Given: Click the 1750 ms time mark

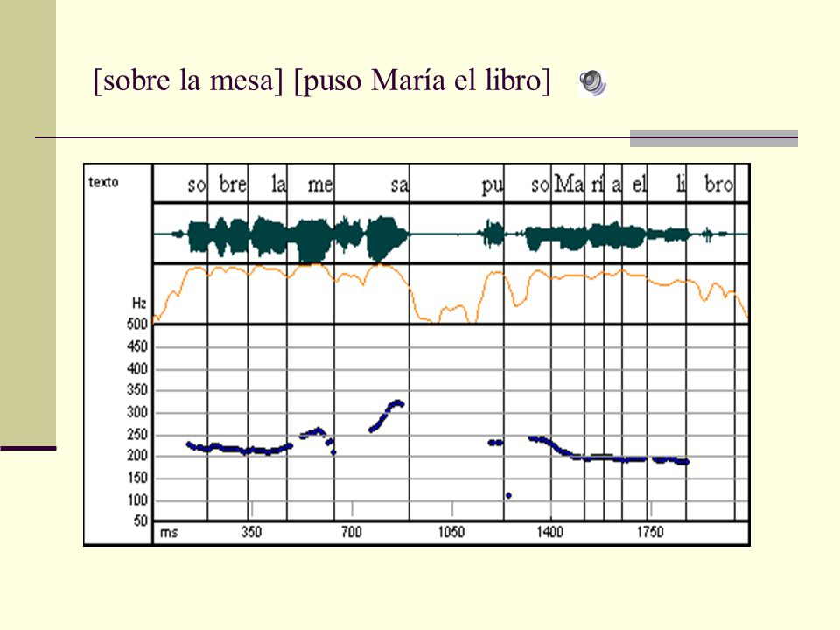Looking at the screenshot, I should (650, 532).
